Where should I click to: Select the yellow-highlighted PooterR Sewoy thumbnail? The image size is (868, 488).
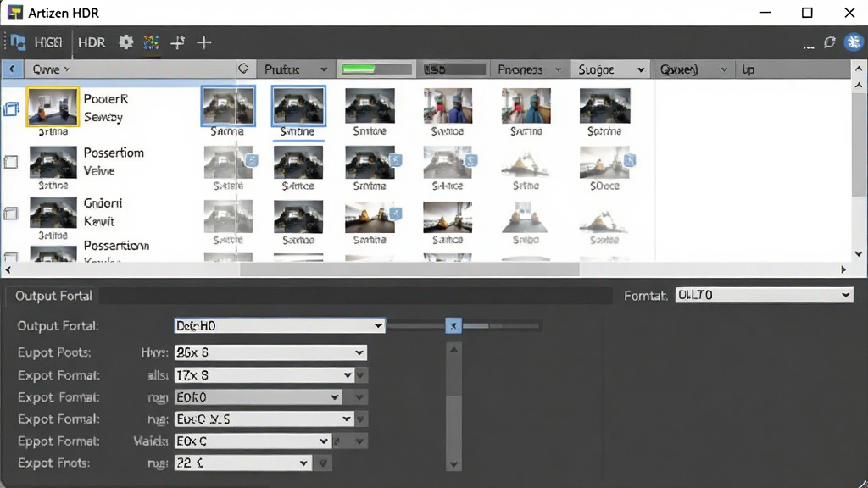point(53,107)
